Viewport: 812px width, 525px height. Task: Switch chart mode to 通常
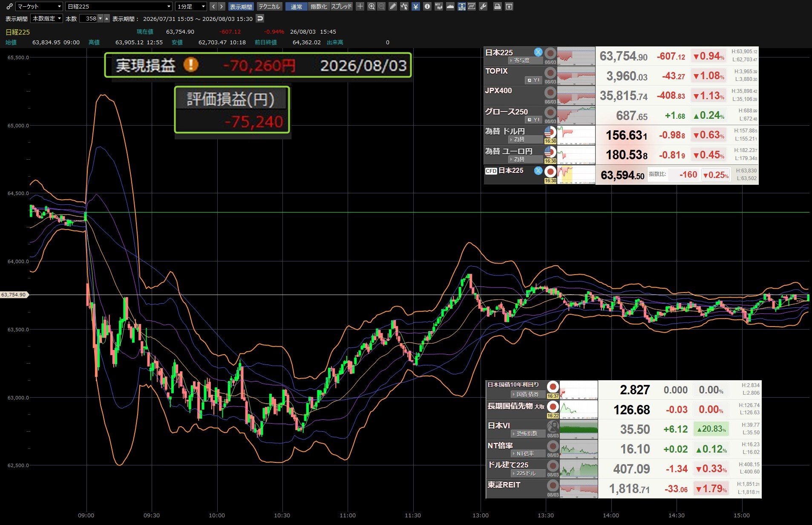[297, 6]
